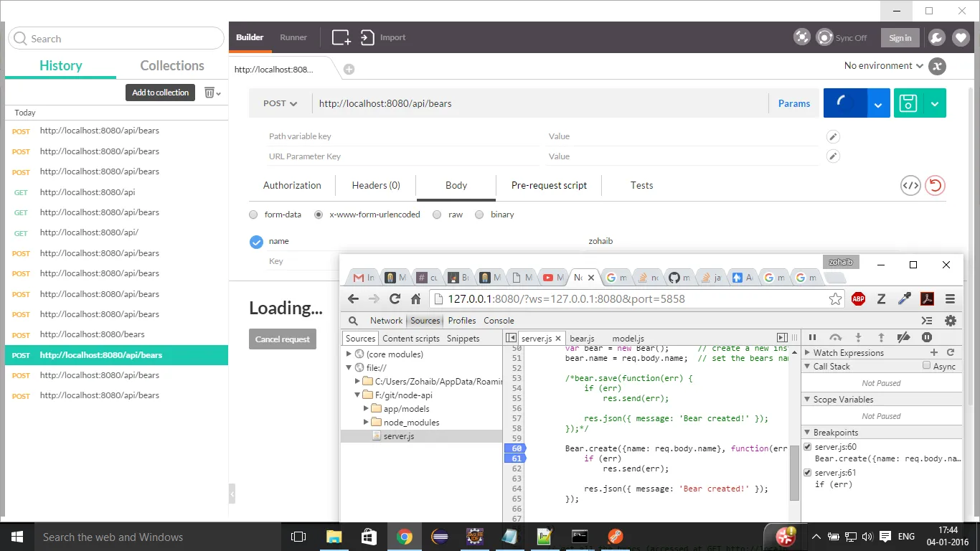Screen dimensions: 980x551
Task: Go back in Chrome
Action: [x=353, y=299]
